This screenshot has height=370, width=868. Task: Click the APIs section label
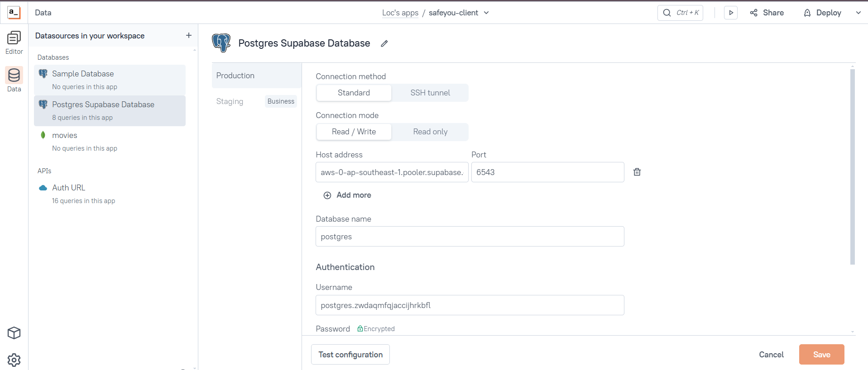click(44, 171)
